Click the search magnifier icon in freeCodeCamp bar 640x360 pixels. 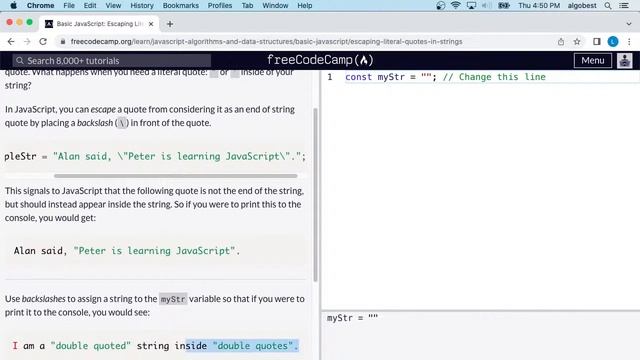[x=20, y=61]
